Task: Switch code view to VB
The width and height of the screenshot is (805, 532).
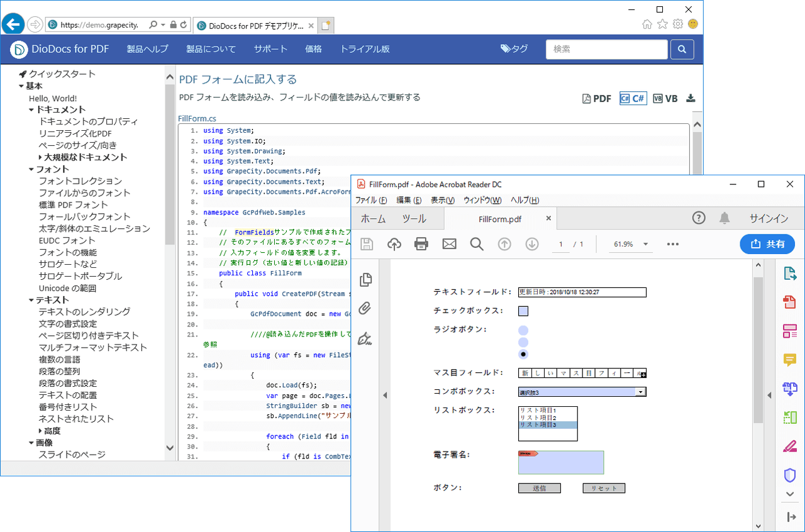Action: coord(665,98)
